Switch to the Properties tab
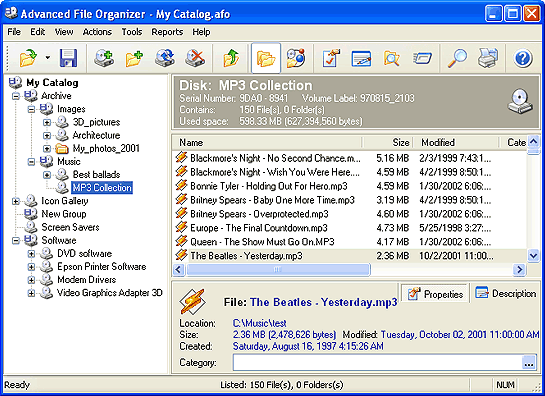 tap(434, 294)
